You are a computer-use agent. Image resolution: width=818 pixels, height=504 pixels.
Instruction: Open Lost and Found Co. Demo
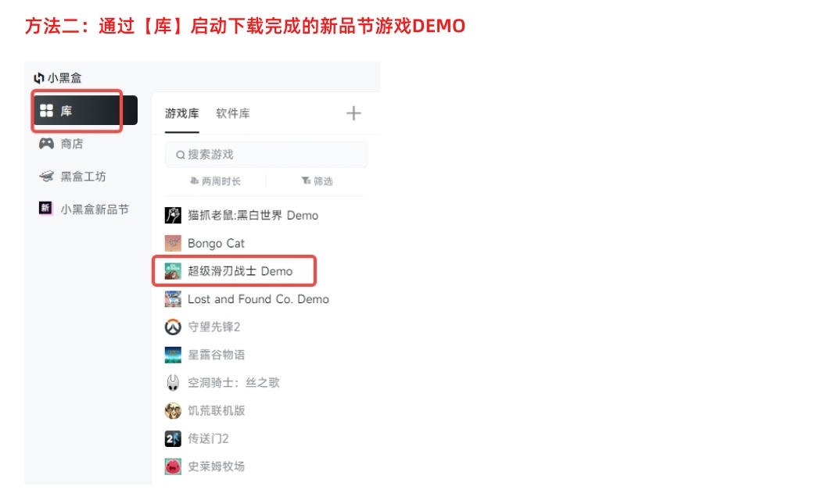247,299
